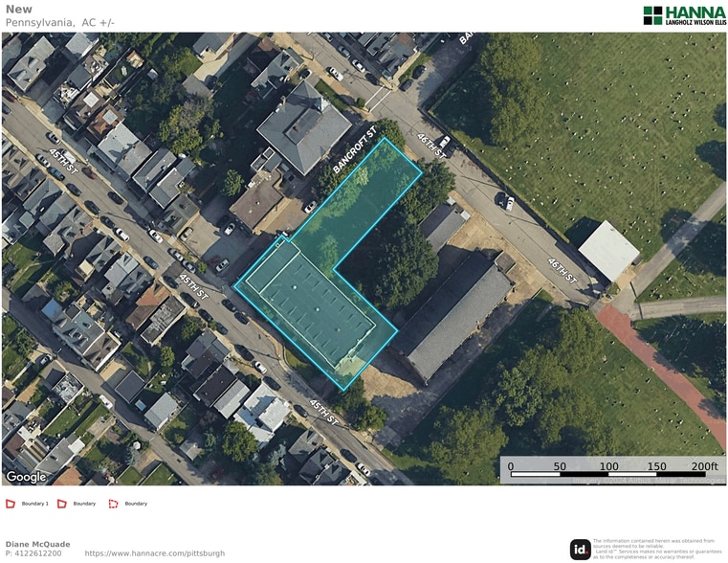The height and width of the screenshot is (563, 728).
Task: Click the 50 scale bar label
Action: 560,466
